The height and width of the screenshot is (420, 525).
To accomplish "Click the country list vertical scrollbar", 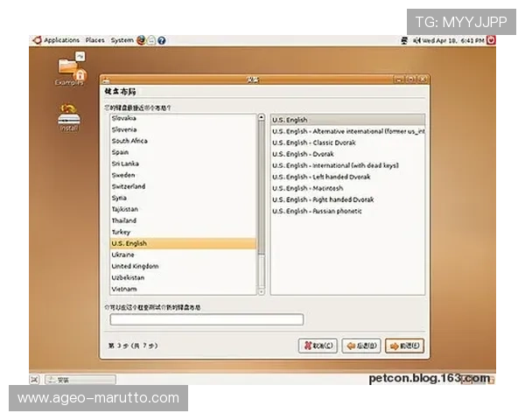I will point(261,201).
